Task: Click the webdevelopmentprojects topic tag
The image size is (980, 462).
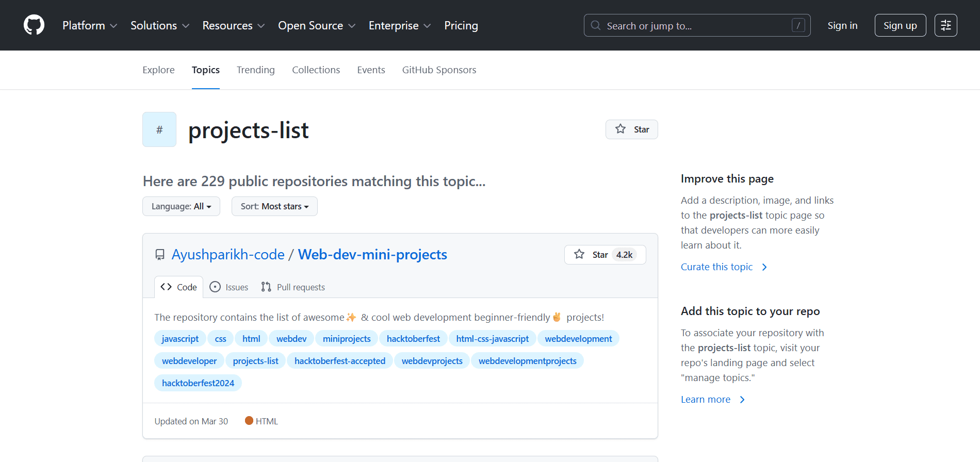Action: [528, 361]
